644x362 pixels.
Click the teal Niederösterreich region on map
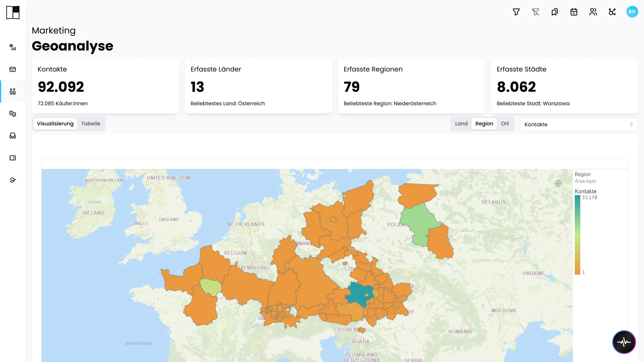pos(358,293)
